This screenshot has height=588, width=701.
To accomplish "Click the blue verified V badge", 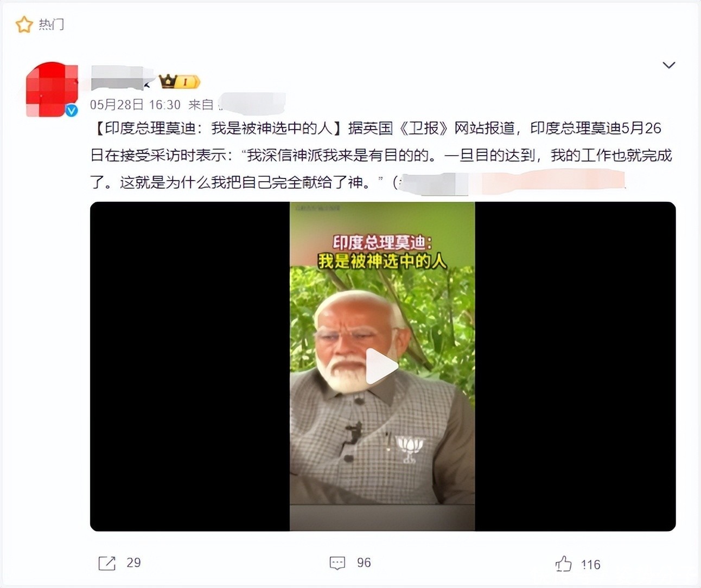I will point(72,111).
